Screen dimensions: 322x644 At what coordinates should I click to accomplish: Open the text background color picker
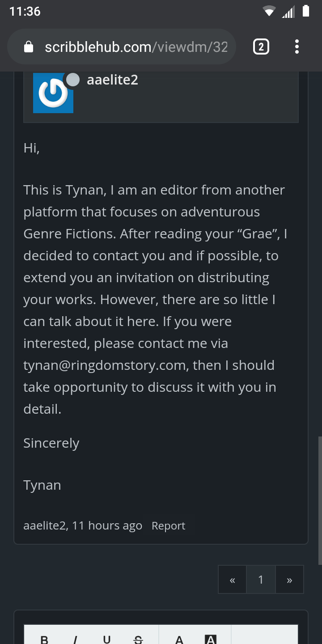(210, 639)
